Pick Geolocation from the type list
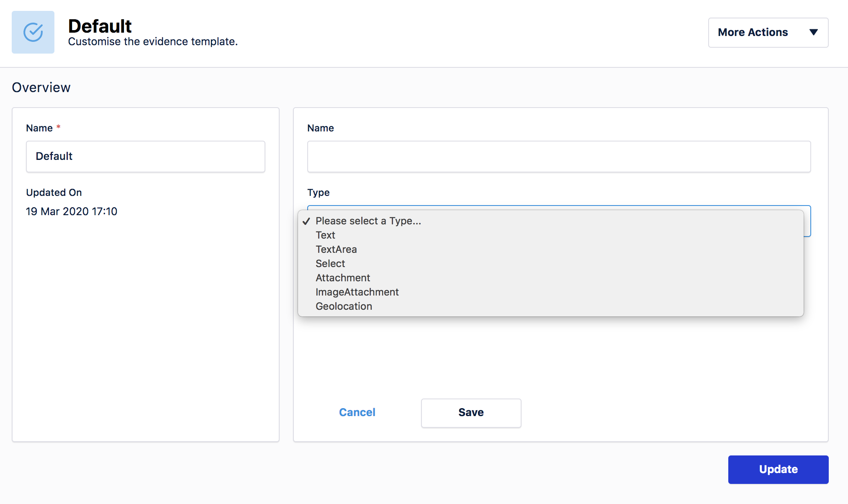Viewport: 848px width, 504px height. coord(550,306)
